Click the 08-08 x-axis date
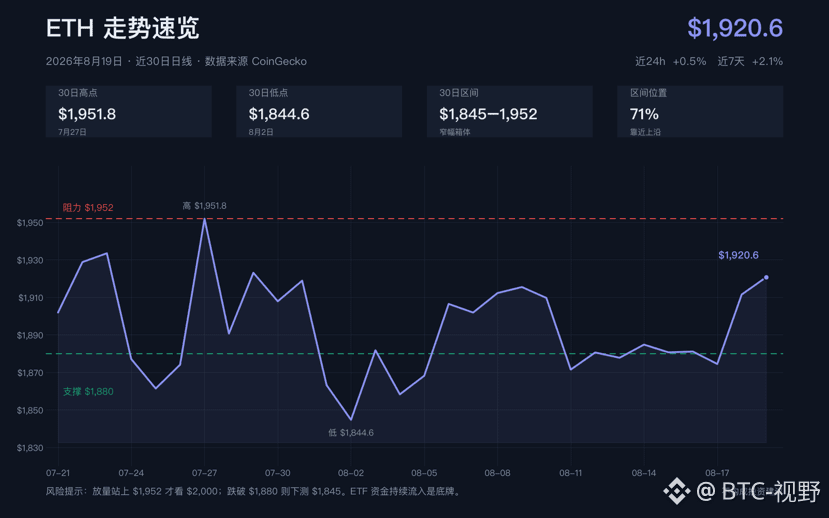This screenshot has height=518, width=829. pyautogui.click(x=498, y=473)
